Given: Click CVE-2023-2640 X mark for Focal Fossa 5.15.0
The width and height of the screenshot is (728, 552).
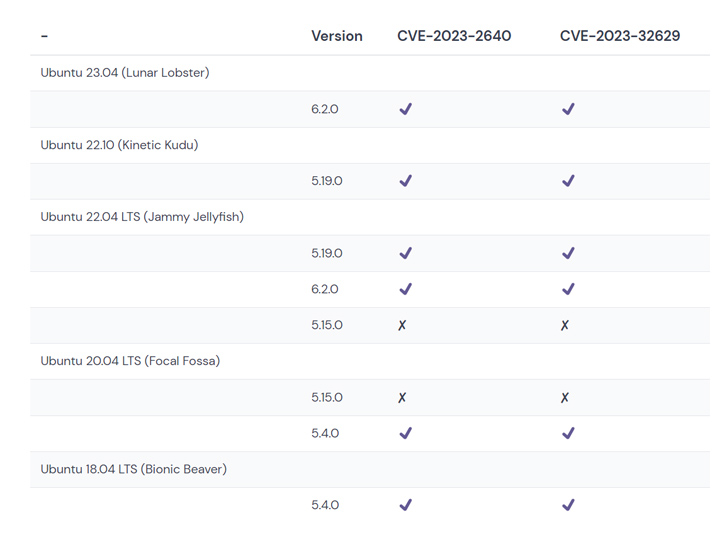Looking at the screenshot, I should coord(402,397).
